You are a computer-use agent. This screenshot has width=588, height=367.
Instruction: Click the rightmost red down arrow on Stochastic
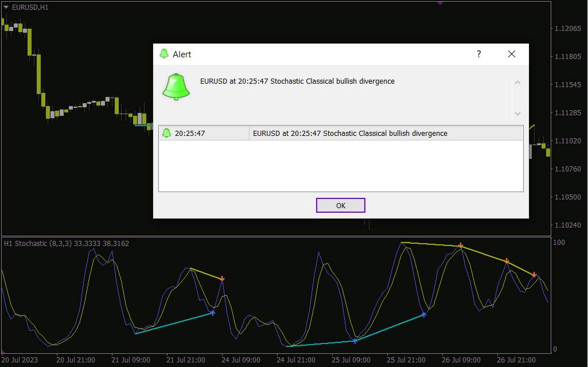[x=534, y=275]
